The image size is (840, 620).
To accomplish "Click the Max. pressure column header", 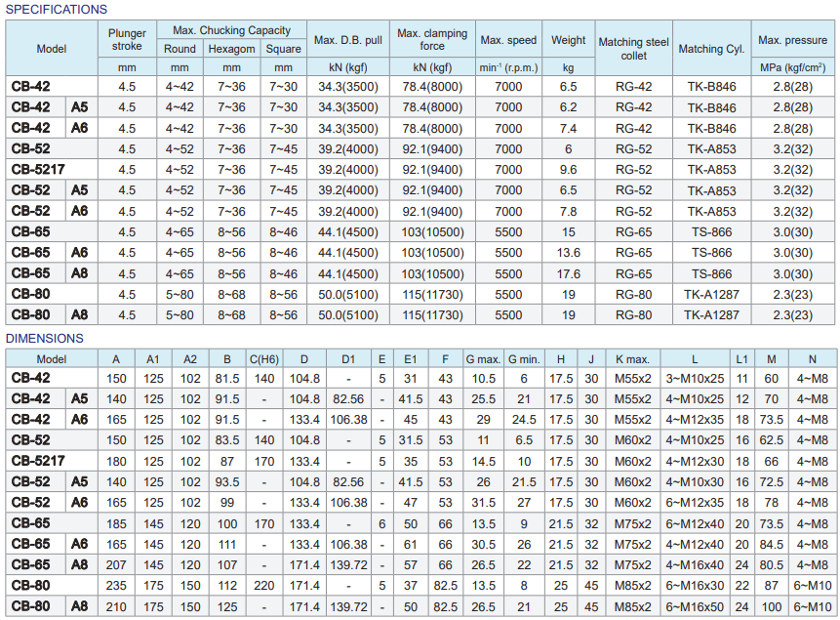I will [792, 40].
